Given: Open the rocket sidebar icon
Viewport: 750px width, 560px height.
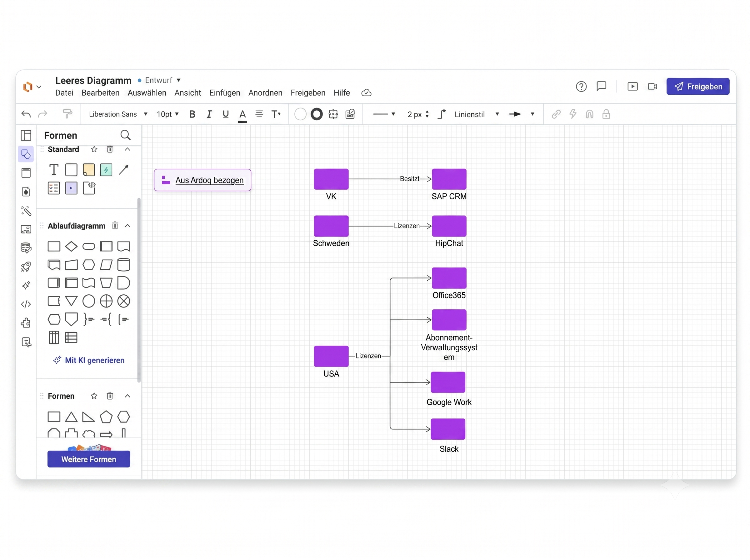Looking at the screenshot, I should [26, 267].
